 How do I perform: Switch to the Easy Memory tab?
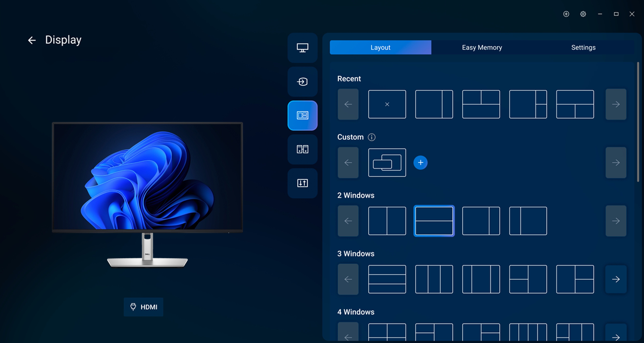coord(482,48)
